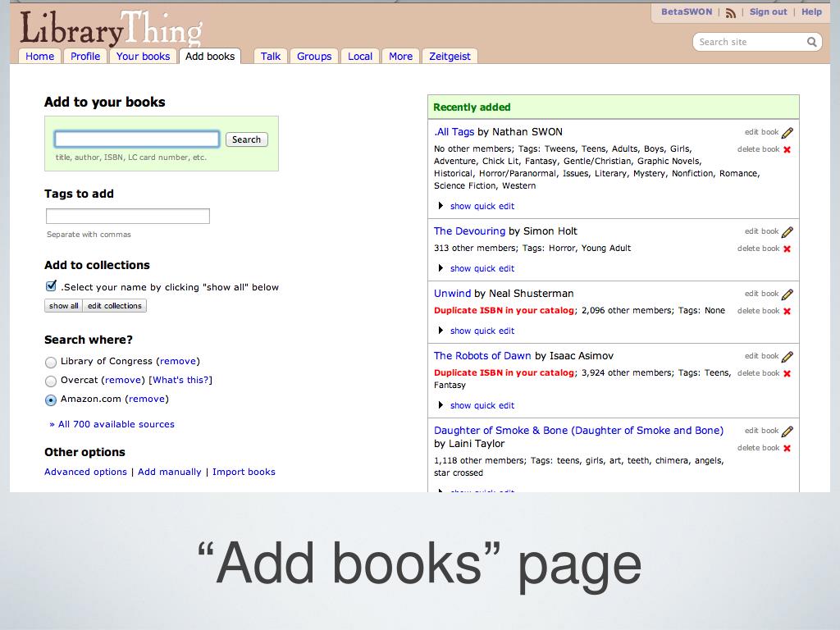The height and width of the screenshot is (630, 840).
Task: Open The Robots of Dawn title link
Action: [x=482, y=356]
